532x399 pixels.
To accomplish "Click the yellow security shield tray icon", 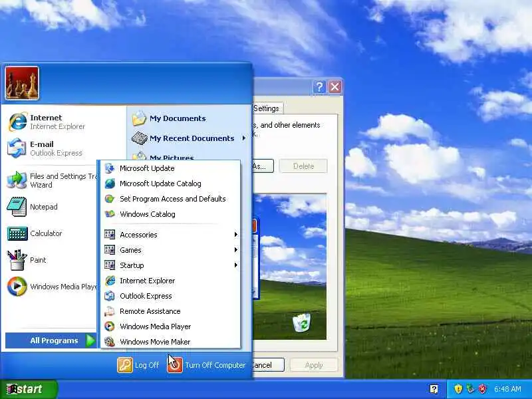I will pos(458,389).
